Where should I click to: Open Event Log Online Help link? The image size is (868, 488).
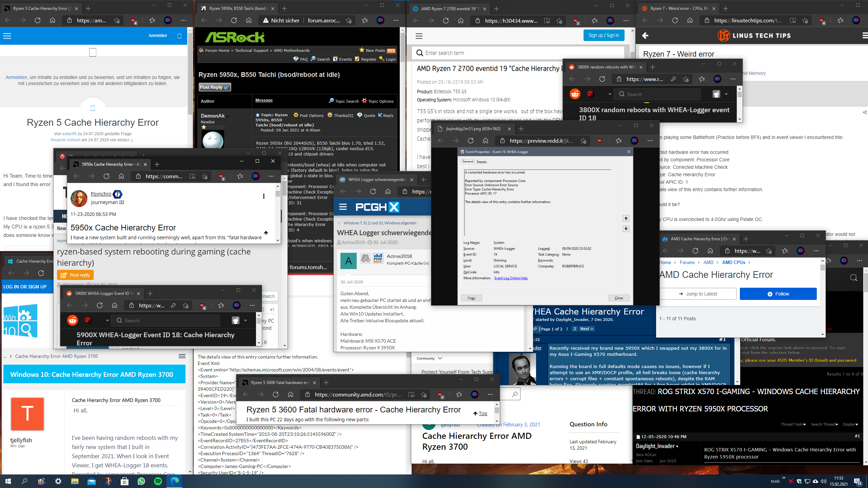[511, 278]
